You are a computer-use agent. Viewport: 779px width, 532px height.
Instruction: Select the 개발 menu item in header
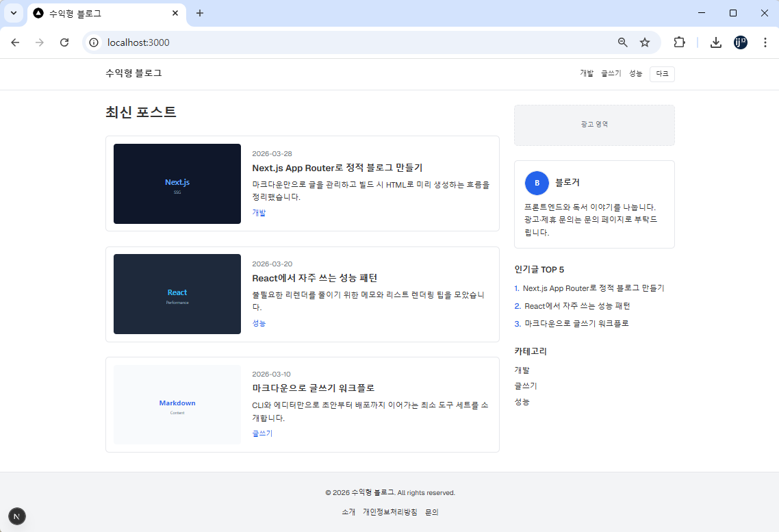click(x=585, y=73)
